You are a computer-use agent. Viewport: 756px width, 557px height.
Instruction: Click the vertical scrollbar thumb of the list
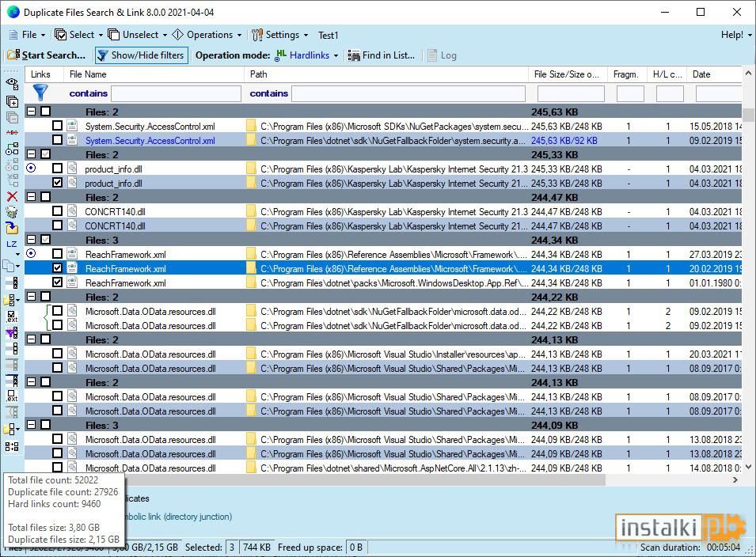[748, 116]
